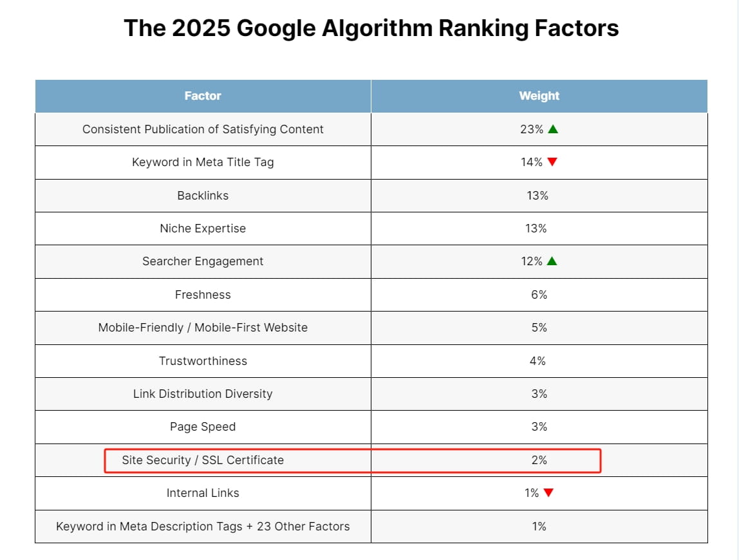Click the red down arrow beside 1%
Viewport: 739px width, 560px height.
(x=548, y=493)
